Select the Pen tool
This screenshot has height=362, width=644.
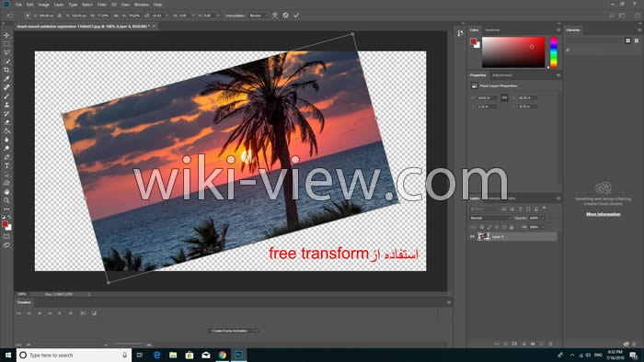click(6, 157)
